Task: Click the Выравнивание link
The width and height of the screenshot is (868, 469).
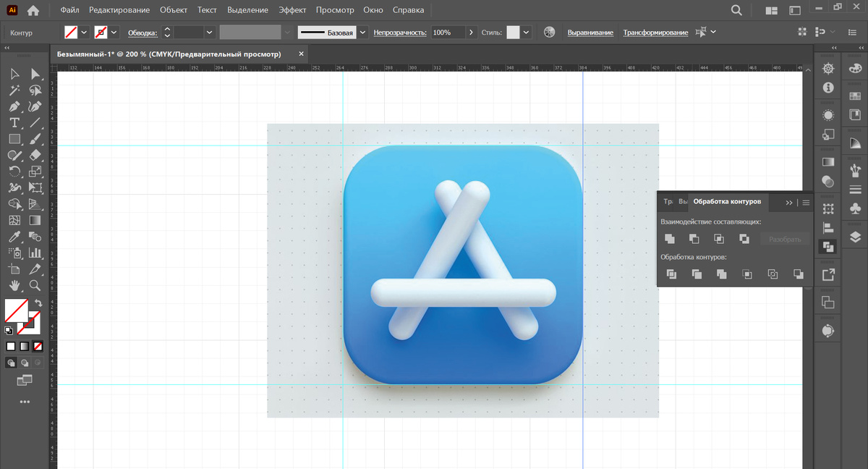Action: pos(590,33)
